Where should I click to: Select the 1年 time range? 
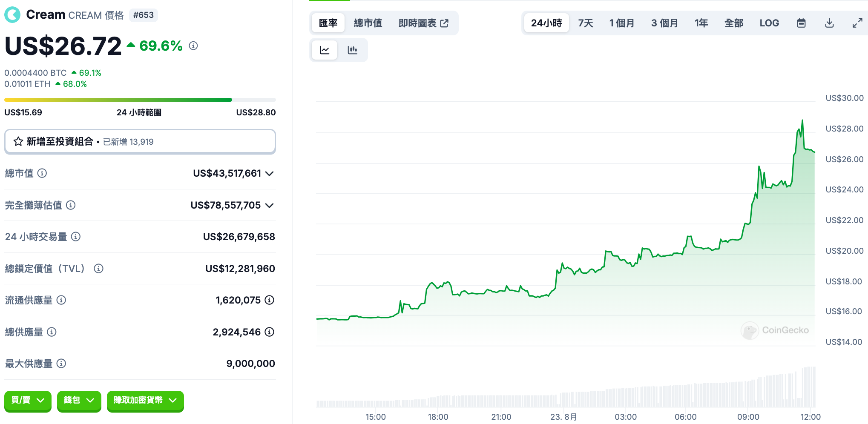tap(701, 23)
